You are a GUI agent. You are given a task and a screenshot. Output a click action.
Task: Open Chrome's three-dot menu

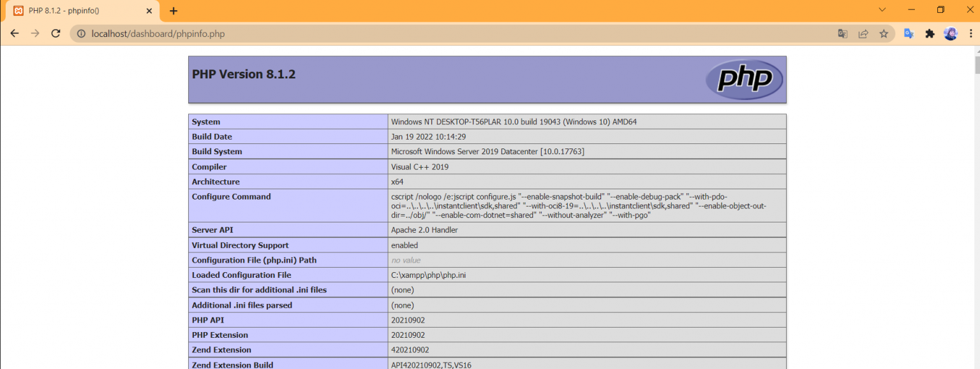point(971,34)
